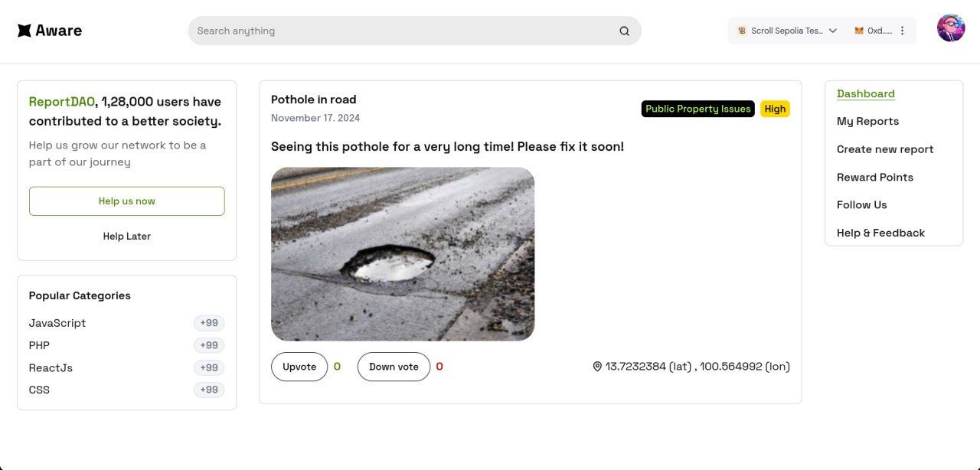
Task: Expand the Scroll Sepolia network dropdown chevron
Action: click(x=833, y=31)
